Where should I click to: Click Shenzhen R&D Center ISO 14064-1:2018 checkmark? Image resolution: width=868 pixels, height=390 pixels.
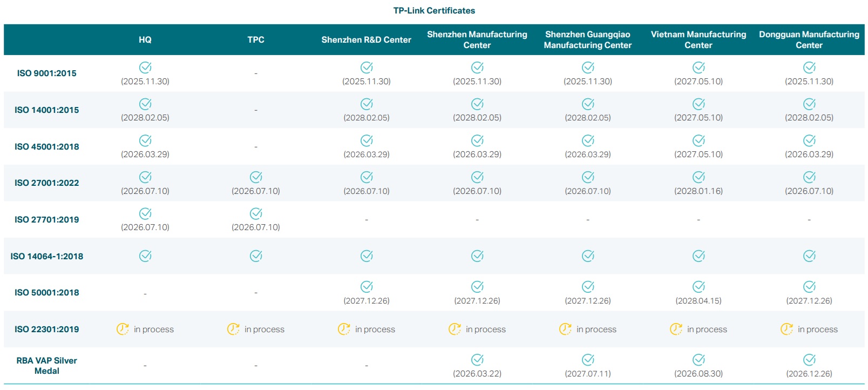pos(367,256)
